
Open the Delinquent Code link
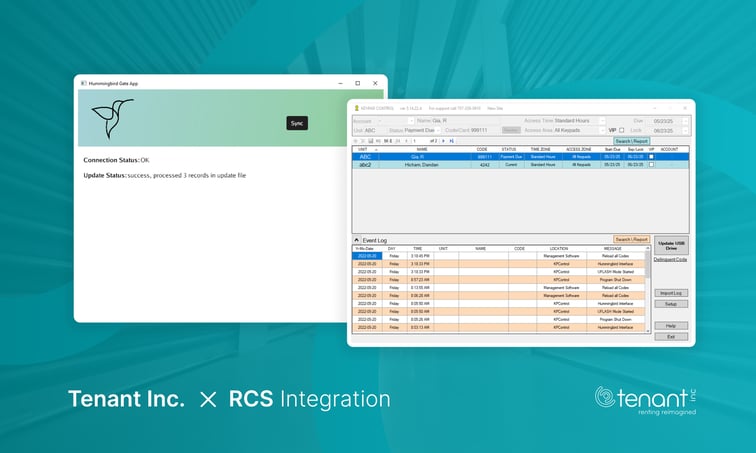pos(670,260)
